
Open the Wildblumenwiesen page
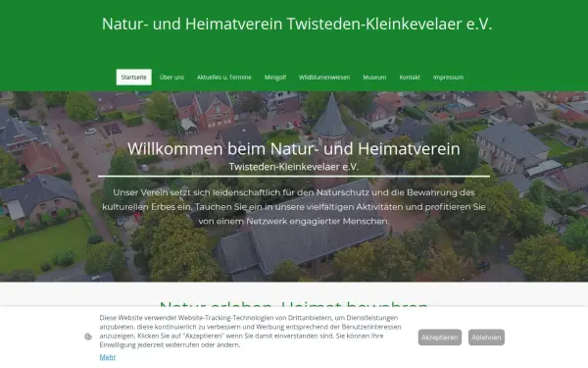tap(324, 77)
